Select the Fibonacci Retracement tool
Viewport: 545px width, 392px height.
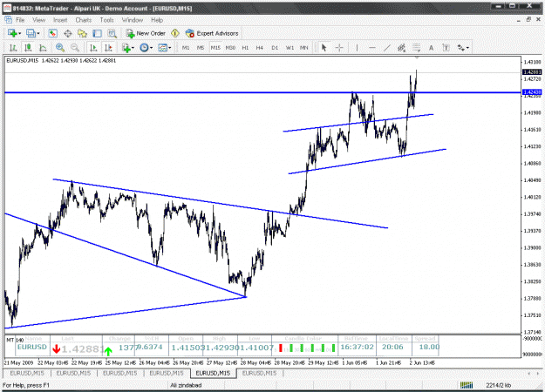pyautogui.click(x=417, y=48)
